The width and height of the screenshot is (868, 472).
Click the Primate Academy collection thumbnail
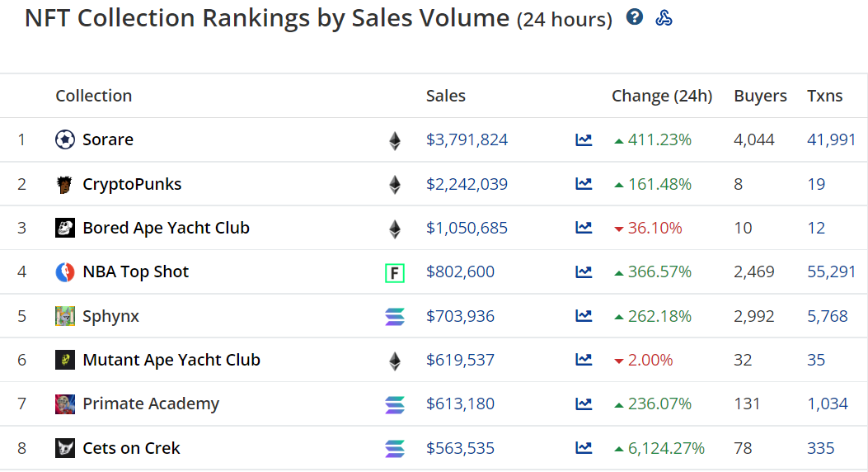pos(65,404)
